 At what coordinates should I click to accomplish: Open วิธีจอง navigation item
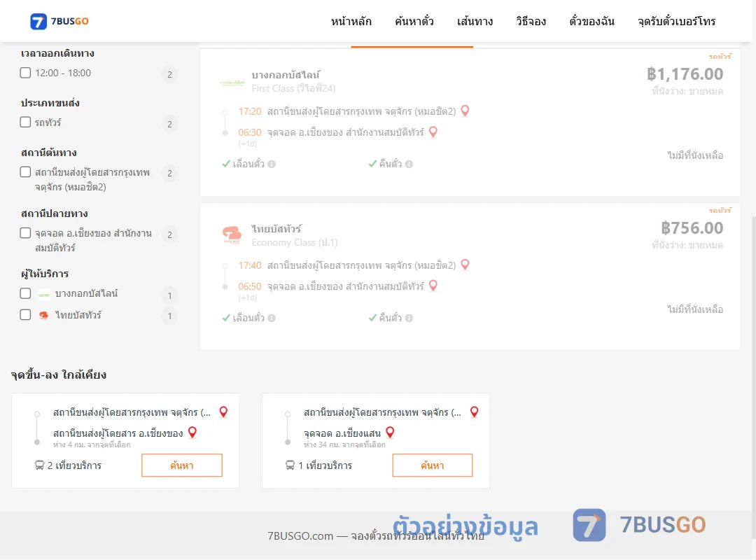pyautogui.click(x=531, y=21)
